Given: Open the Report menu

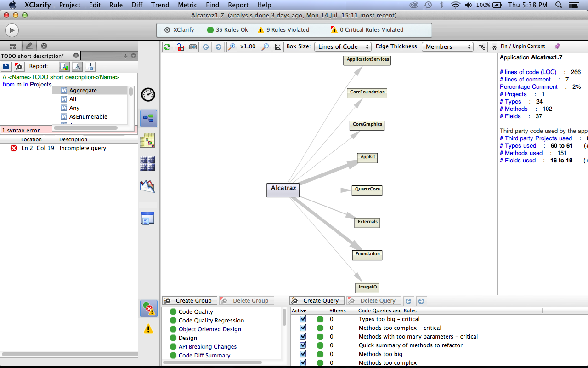Looking at the screenshot, I should (238, 5).
